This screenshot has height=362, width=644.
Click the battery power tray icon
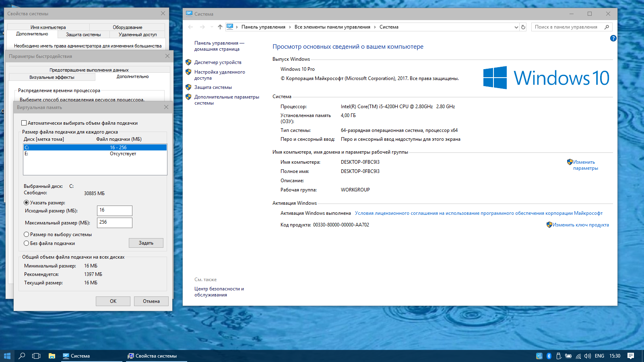coord(568,356)
